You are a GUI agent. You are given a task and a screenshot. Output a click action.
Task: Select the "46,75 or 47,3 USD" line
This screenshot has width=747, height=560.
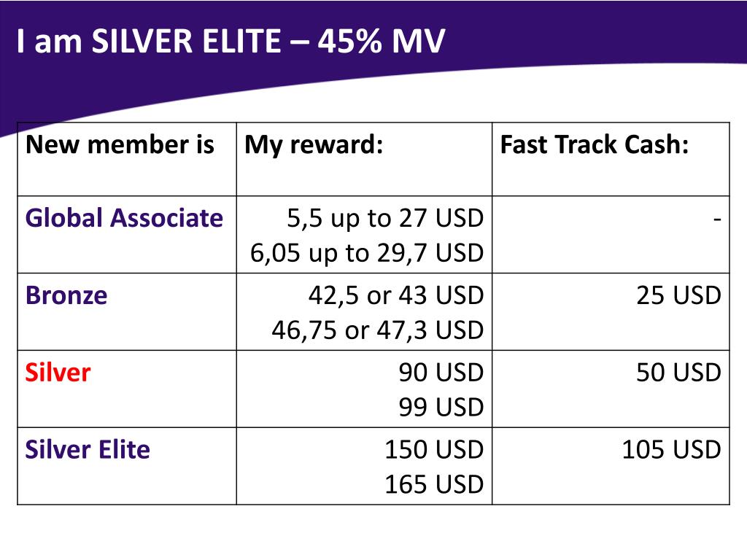(x=378, y=330)
